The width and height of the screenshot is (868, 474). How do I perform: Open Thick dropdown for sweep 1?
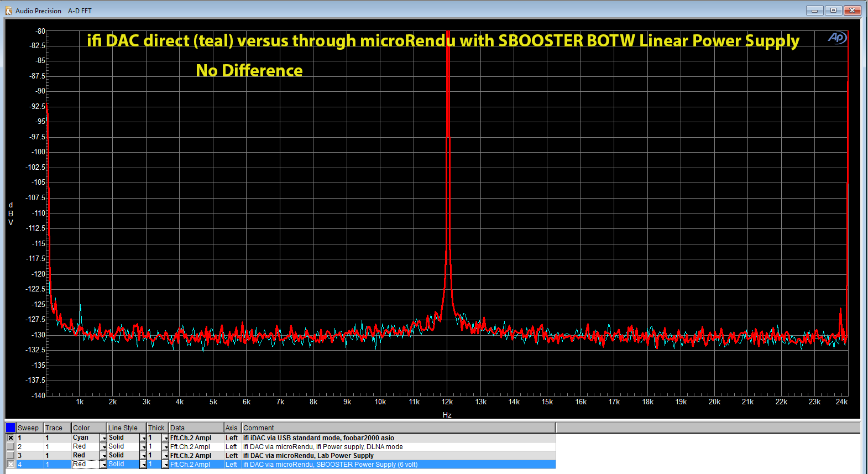[165, 438]
